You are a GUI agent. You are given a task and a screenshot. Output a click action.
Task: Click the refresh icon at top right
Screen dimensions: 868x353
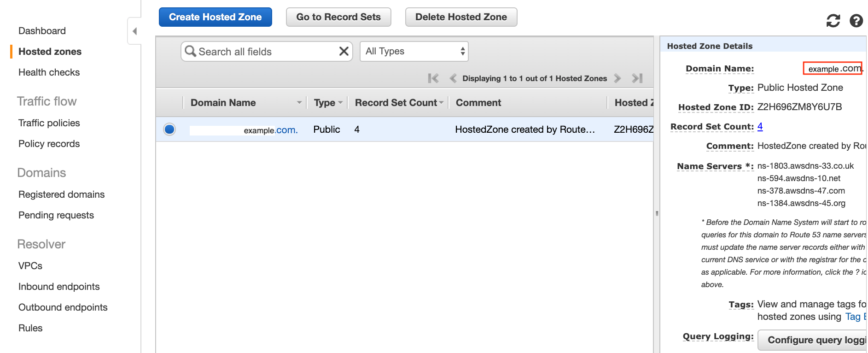point(833,21)
